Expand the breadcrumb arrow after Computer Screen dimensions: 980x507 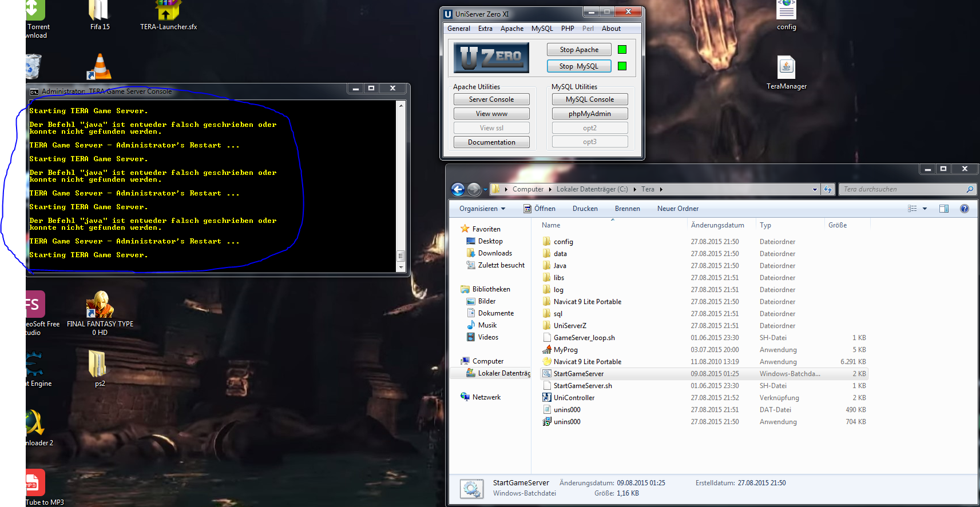coord(550,189)
